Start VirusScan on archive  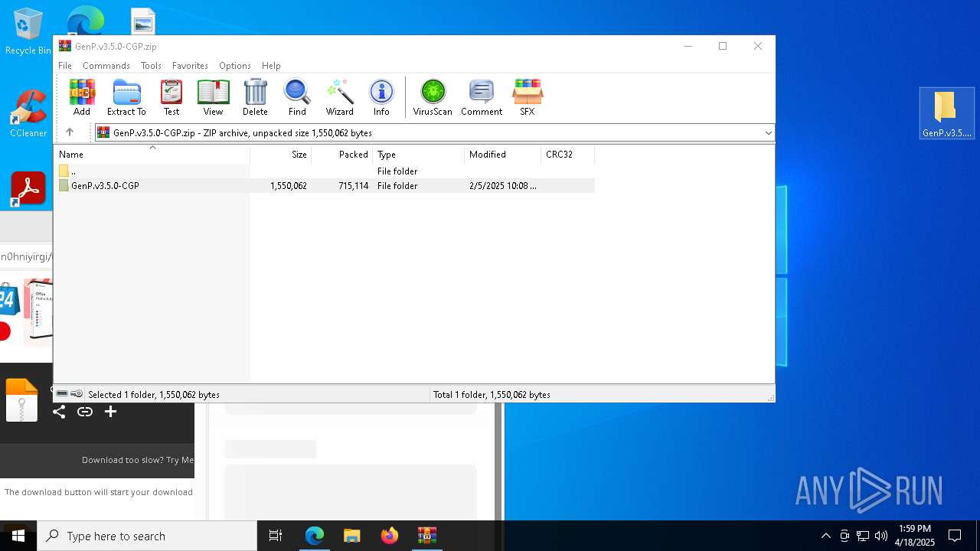(x=433, y=97)
